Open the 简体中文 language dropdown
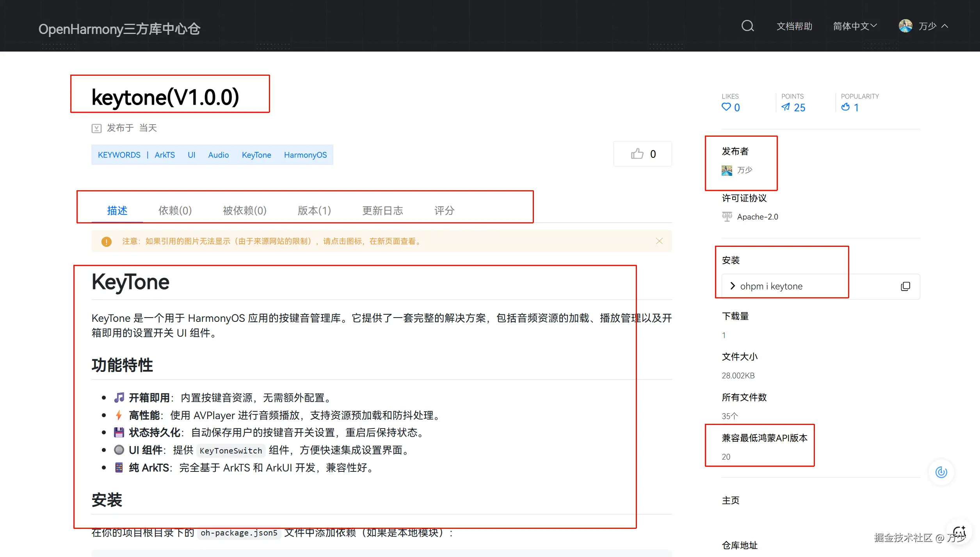Image resolution: width=980 pixels, height=557 pixels. 855,26
